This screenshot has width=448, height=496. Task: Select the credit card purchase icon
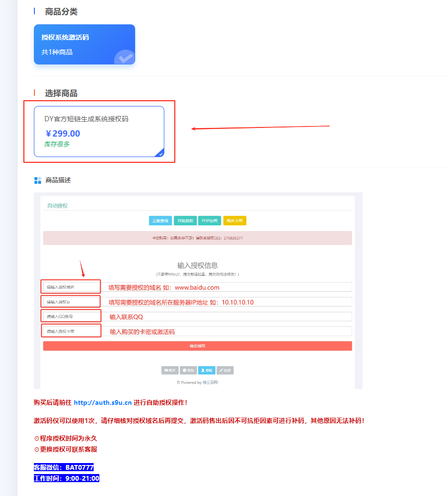click(x=166, y=370)
